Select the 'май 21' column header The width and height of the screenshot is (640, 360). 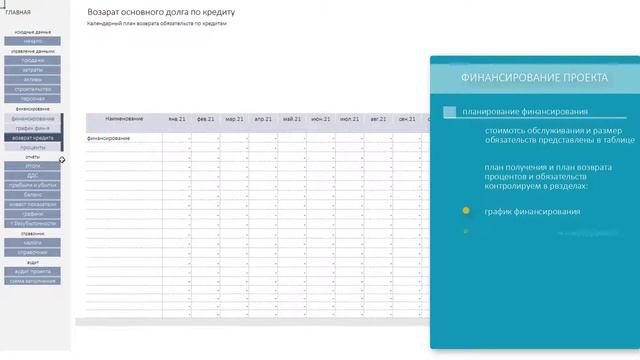(x=292, y=119)
